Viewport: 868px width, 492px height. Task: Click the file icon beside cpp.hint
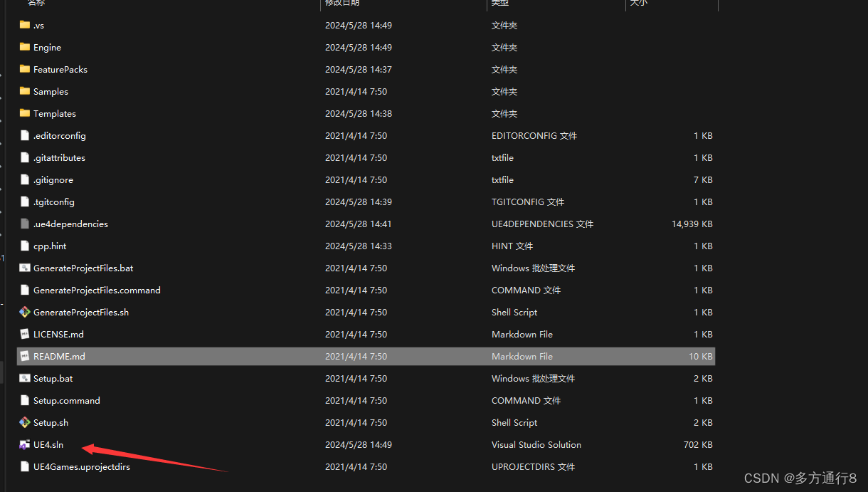click(x=25, y=246)
